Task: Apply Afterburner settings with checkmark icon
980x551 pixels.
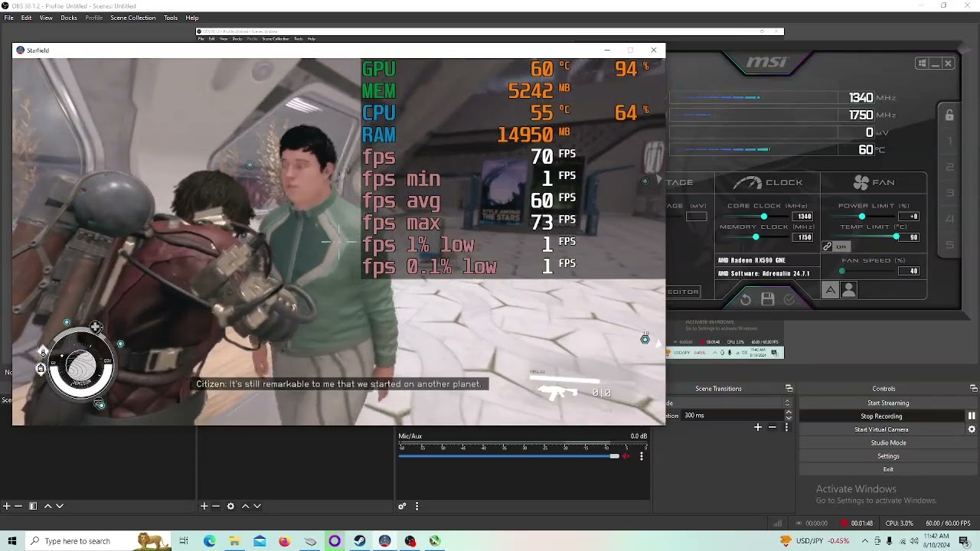Action: click(789, 299)
